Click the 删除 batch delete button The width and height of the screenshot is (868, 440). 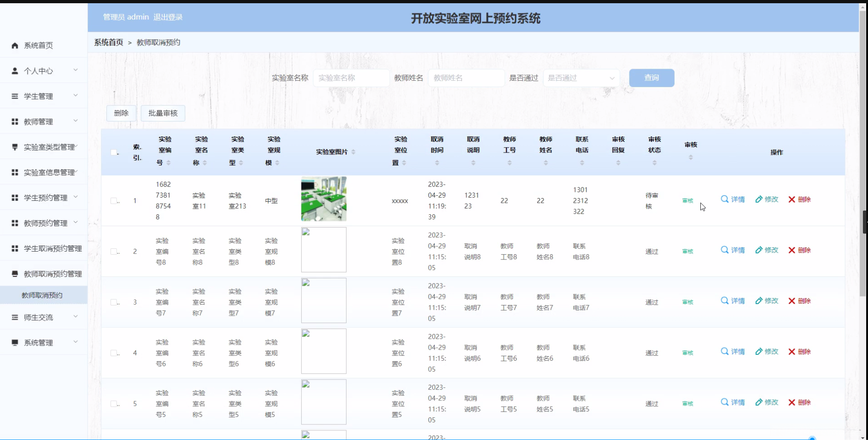coord(121,113)
